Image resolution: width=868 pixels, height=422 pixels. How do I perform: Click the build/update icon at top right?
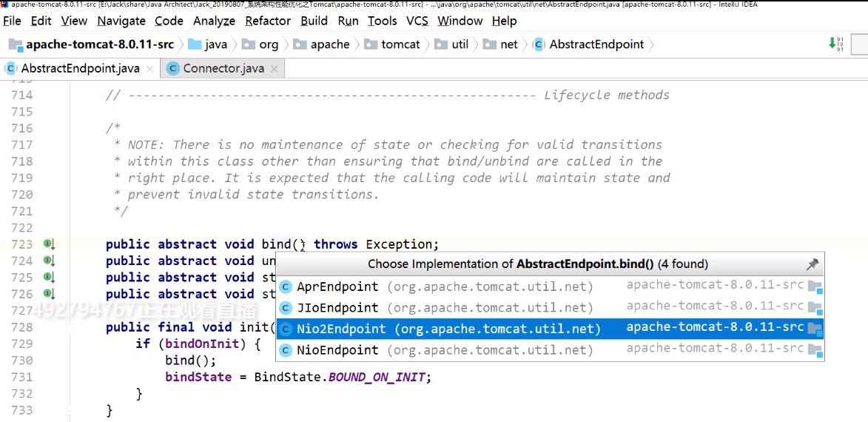(835, 44)
